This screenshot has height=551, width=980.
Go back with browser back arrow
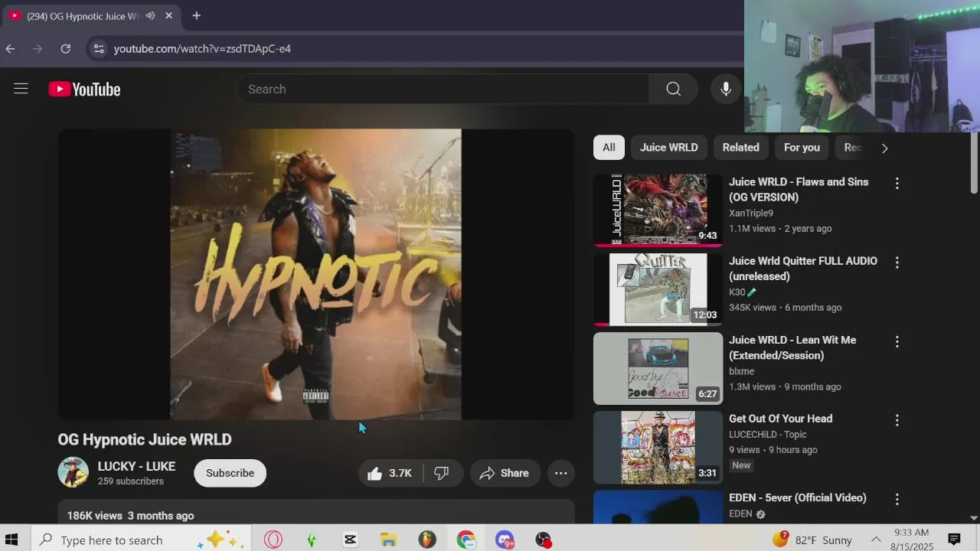click(x=10, y=48)
